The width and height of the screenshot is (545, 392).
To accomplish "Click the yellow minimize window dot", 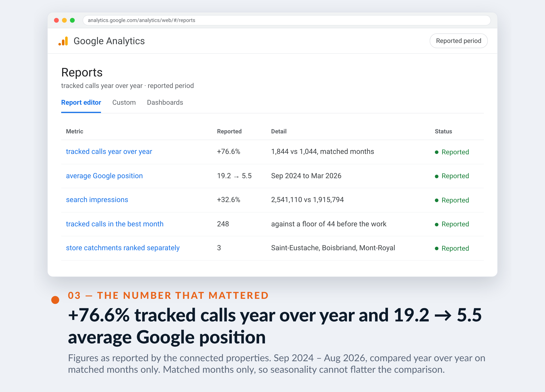I will pos(64,21).
